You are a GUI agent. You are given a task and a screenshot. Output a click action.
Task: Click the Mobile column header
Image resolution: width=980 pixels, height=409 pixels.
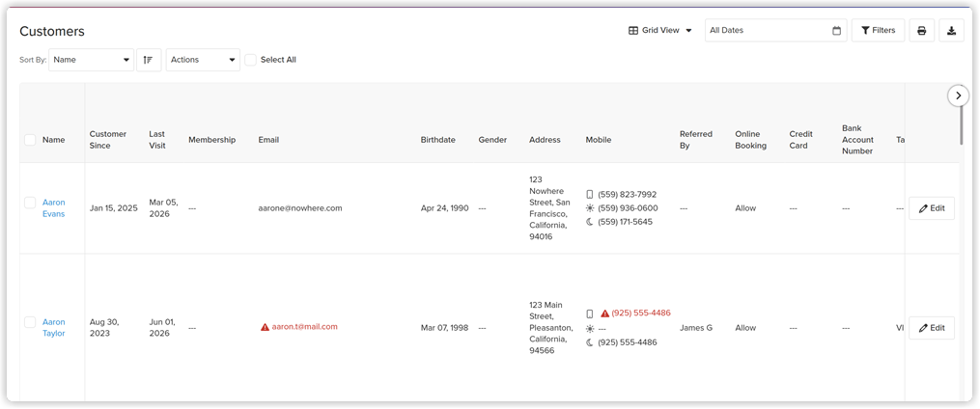tap(598, 140)
